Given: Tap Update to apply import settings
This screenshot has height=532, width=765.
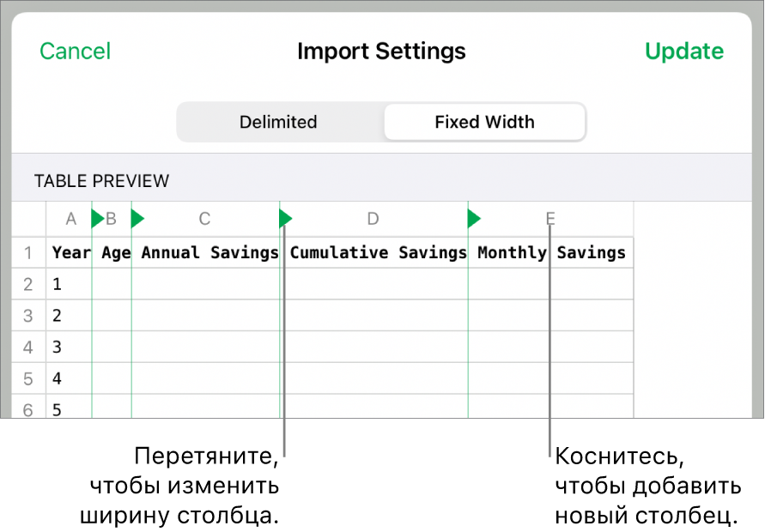Looking at the screenshot, I should tap(684, 51).
